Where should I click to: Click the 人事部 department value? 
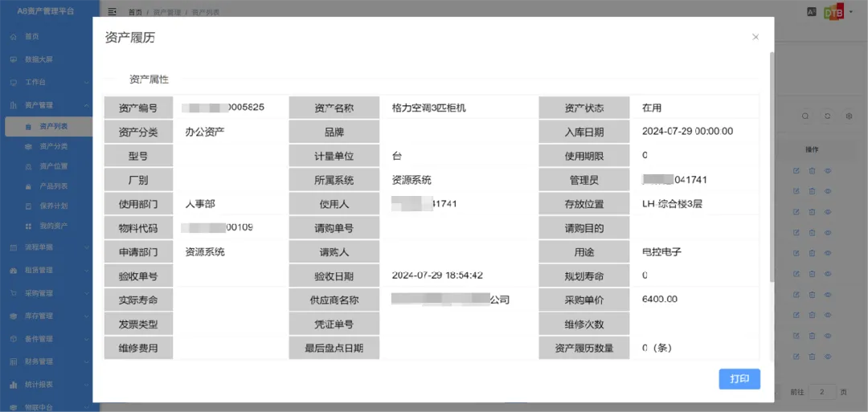click(x=200, y=204)
